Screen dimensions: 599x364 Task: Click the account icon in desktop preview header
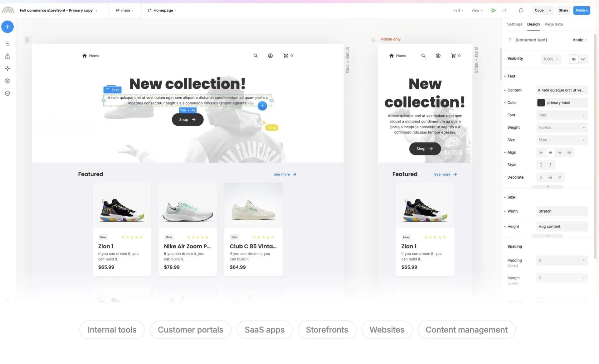[x=270, y=56]
